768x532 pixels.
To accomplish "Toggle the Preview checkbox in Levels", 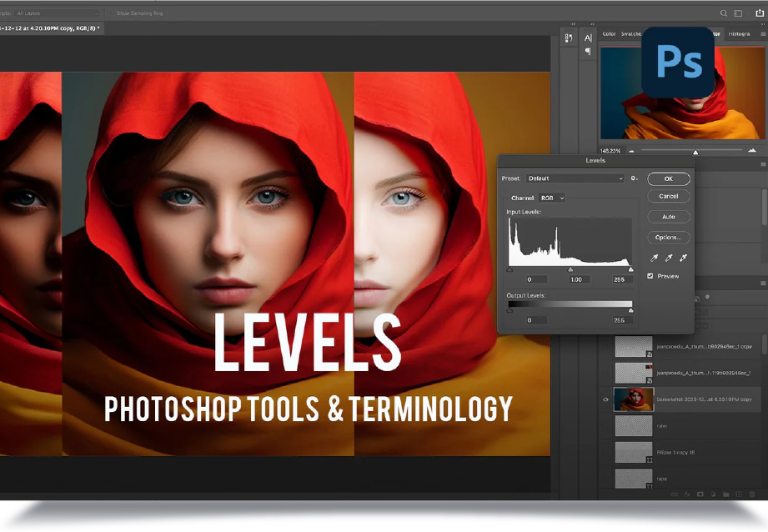I will [650, 275].
